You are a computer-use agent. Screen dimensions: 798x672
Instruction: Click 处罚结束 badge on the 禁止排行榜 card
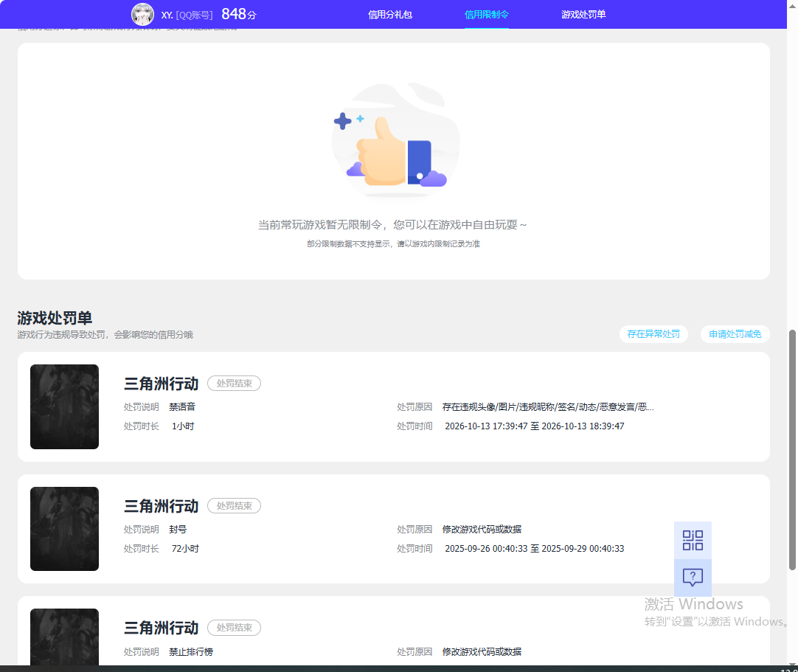(234, 628)
